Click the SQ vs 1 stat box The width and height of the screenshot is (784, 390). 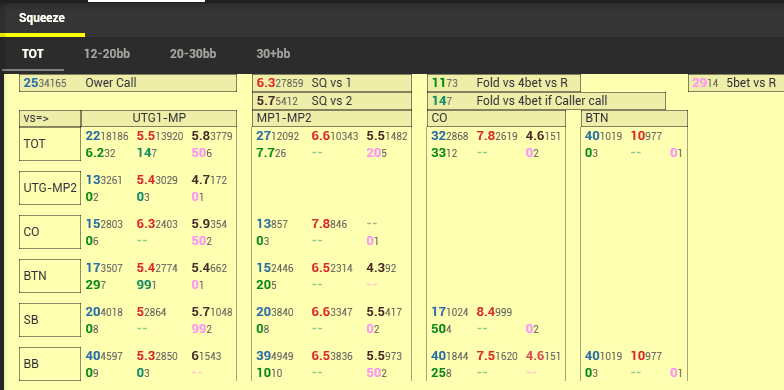click(332, 83)
